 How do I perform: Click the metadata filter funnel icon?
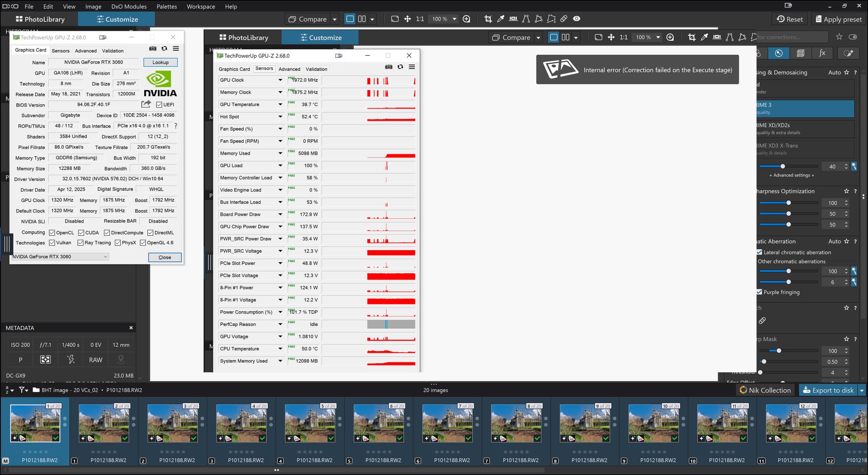click(x=23, y=390)
